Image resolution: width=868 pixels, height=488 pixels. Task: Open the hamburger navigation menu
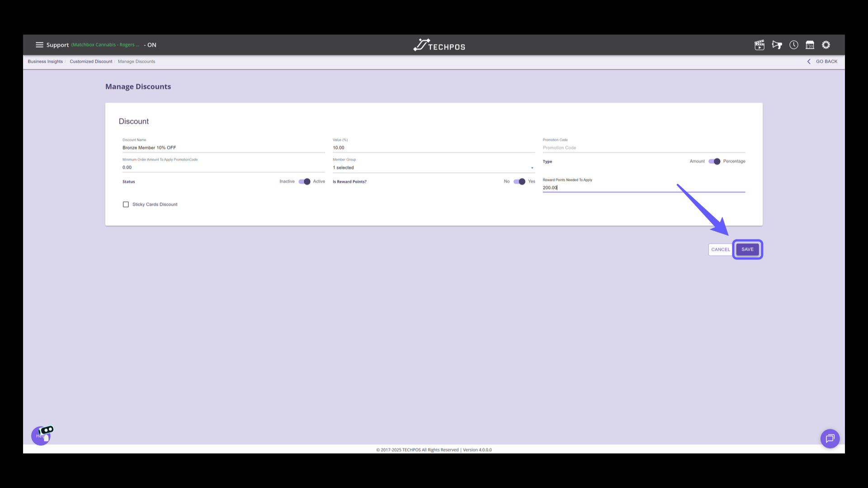pyautogui.click(x=40, y=45)
